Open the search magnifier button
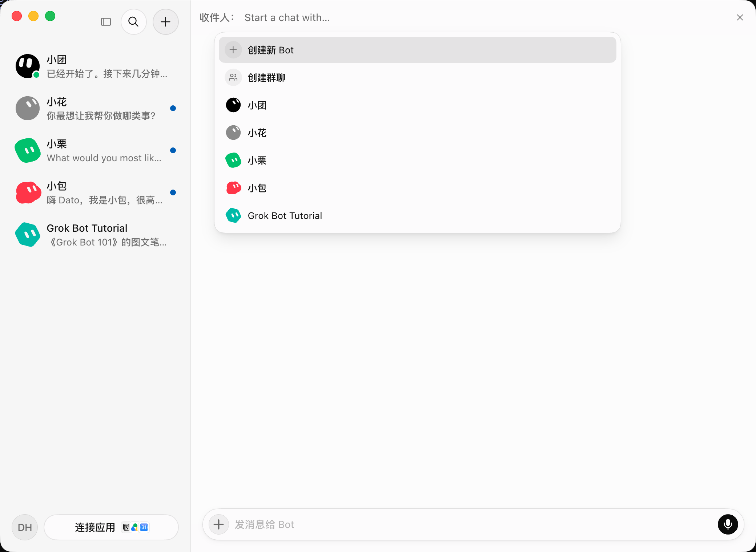 [134, 22]
